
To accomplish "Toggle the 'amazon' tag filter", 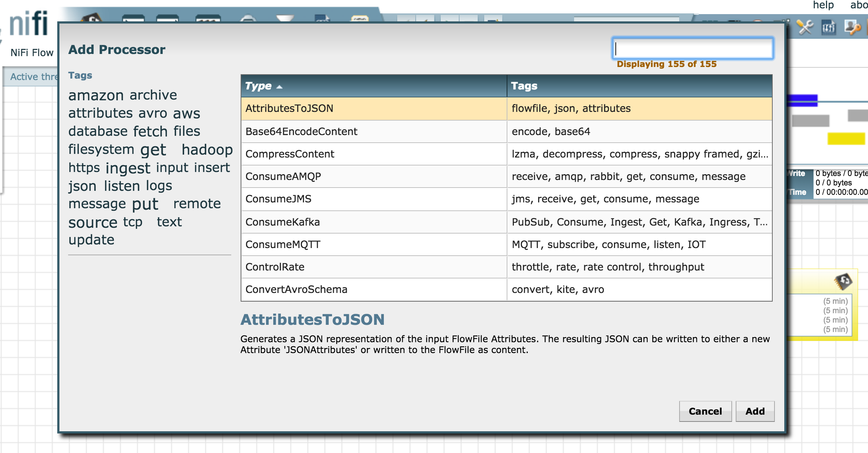I will (95, 95).
